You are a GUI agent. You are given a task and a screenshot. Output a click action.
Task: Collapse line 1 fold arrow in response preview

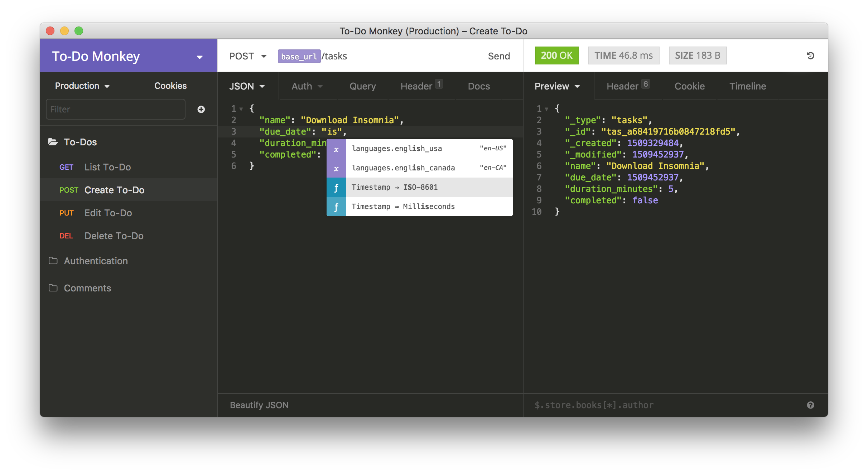[546, 109]
